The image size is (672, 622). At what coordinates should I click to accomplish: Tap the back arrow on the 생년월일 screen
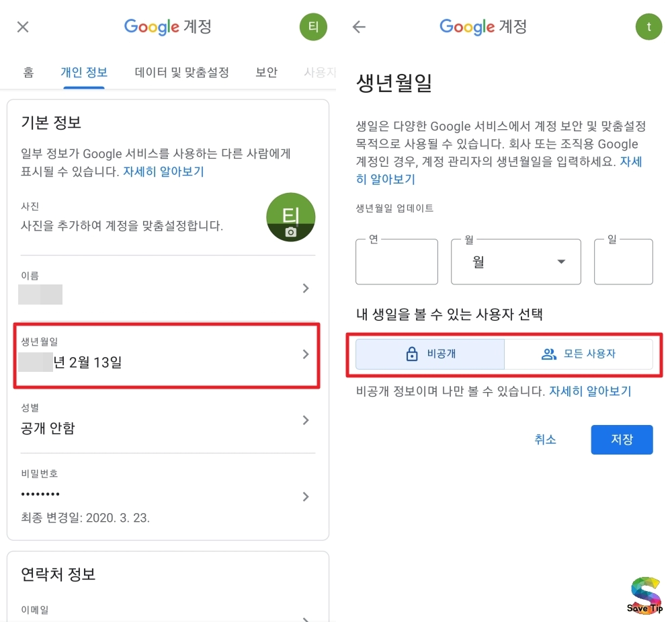[x=359, y=27]
